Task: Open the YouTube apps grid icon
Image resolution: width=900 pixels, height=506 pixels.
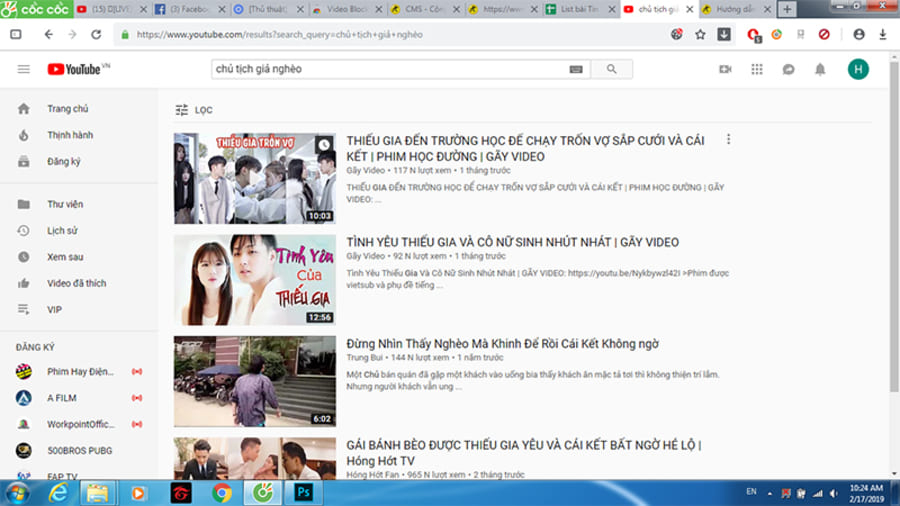Action: [x=757, y=69]
